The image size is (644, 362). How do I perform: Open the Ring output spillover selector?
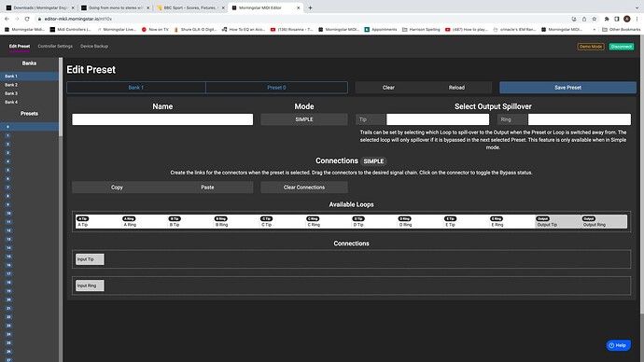[579, 119]
